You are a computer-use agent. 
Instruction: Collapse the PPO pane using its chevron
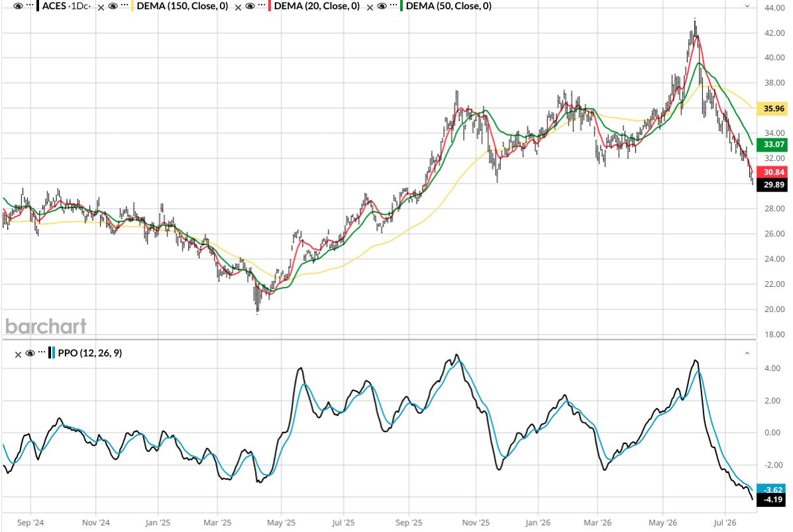click(747, 353)
